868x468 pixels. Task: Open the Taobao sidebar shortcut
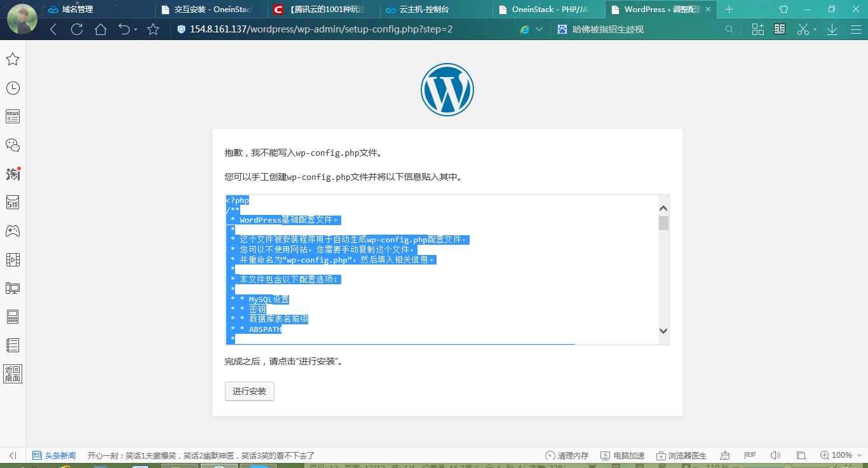point(12,174)
